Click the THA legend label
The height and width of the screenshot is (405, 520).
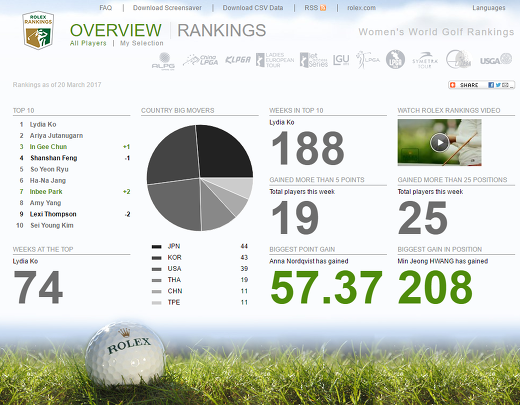click(174, 280)
